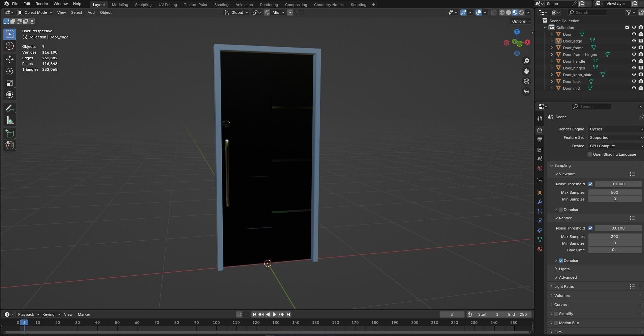644x336 pixels.
Task: Click the Time Limit value field
Action: point(615,250)
